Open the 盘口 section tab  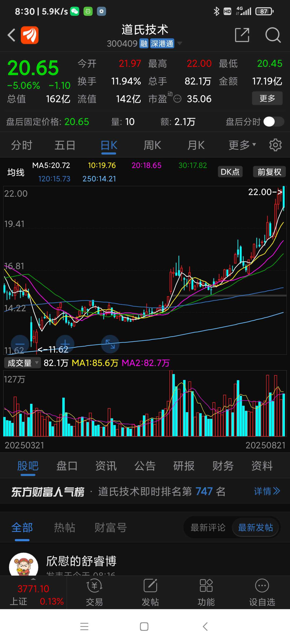pos(67,466)
